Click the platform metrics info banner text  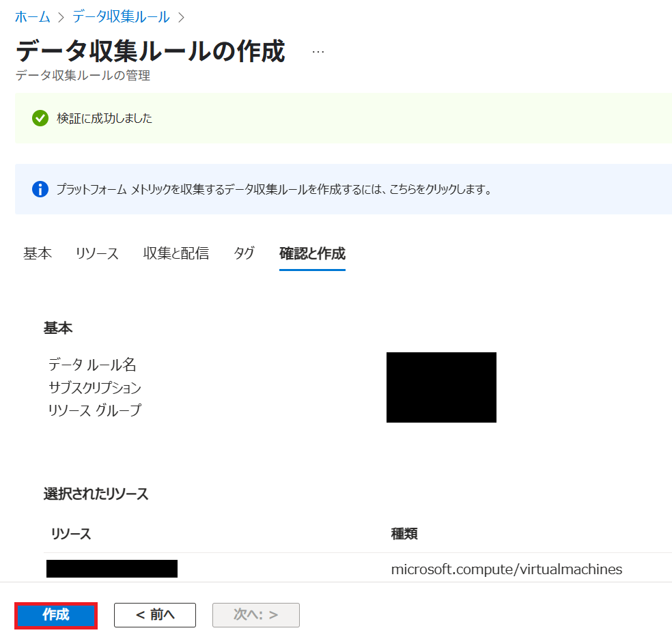pyautogui.click(x=274, y=189)
